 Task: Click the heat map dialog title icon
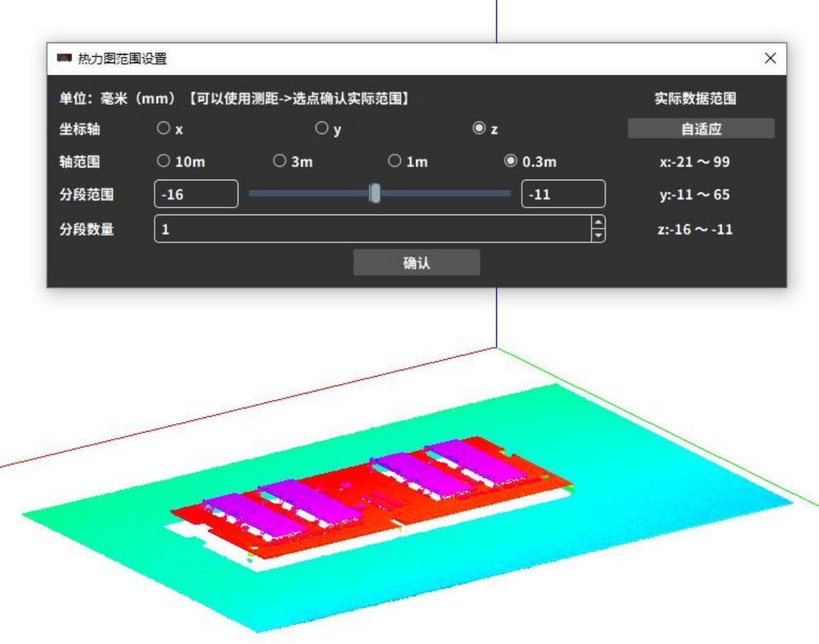(64, 59)
